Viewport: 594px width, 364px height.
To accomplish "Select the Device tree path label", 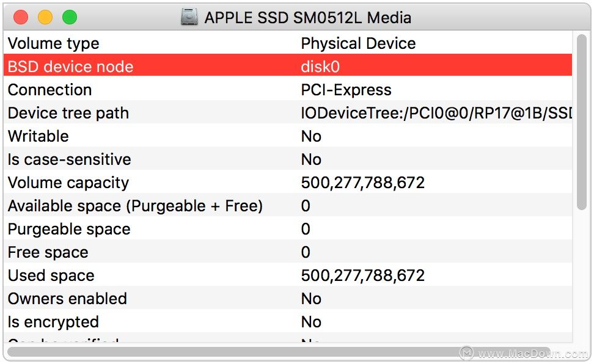I will [68, 113].
